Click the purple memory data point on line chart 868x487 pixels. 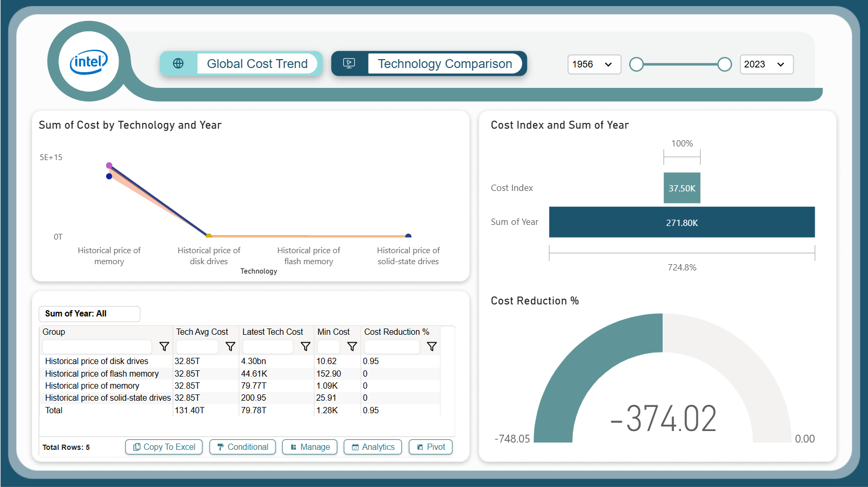[x=109, y=165]
